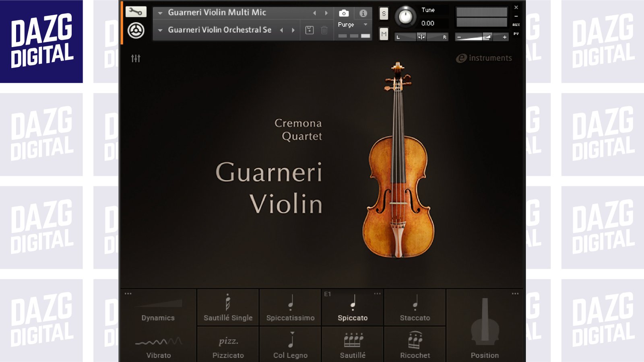
Task: Save snapshot using the floppy disk icon
Action: point(310,30)
